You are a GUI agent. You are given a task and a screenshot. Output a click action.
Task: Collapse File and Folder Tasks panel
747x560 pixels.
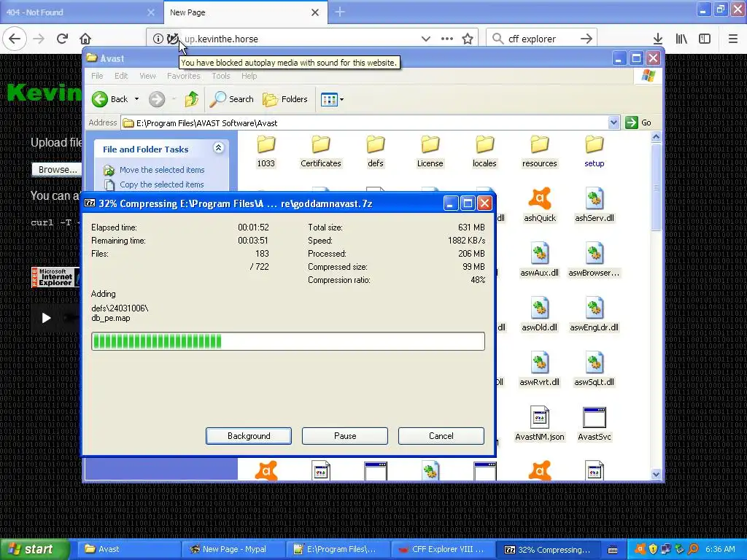(x=219, y=148)
